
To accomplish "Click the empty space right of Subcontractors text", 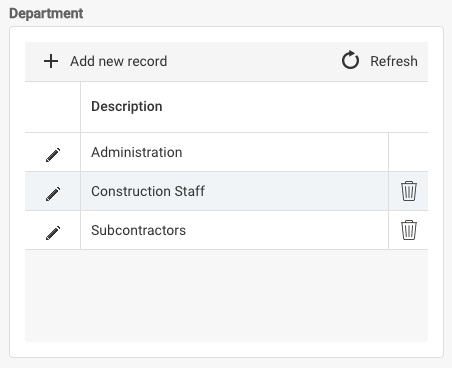I will pyautogui.click(x=287, y=230).
